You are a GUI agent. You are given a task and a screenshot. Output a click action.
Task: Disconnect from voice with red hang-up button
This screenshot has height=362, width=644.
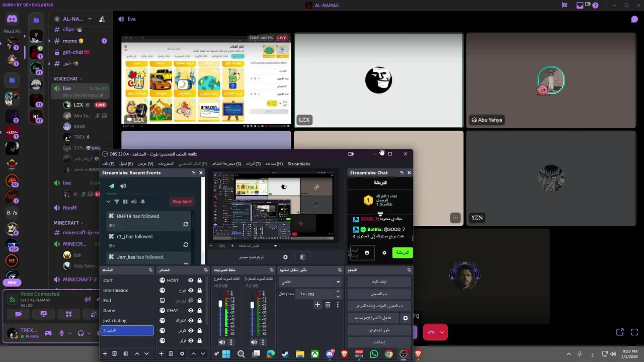pyautogui.click(x=431, y=332)
